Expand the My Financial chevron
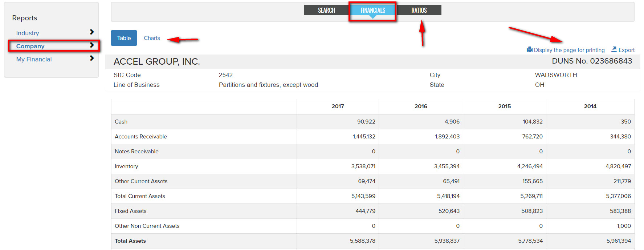This screenshot has height=250, width=644. [92, 58]
